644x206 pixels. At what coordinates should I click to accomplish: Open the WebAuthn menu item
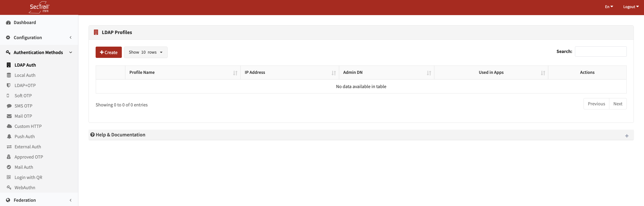click(25, 187)
